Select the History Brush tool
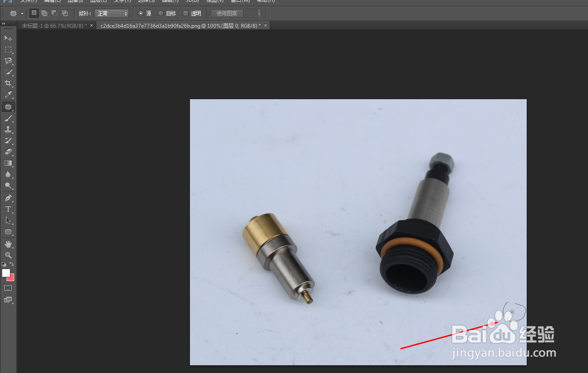This screenshot has height=373, width=588. coord(8,141)
